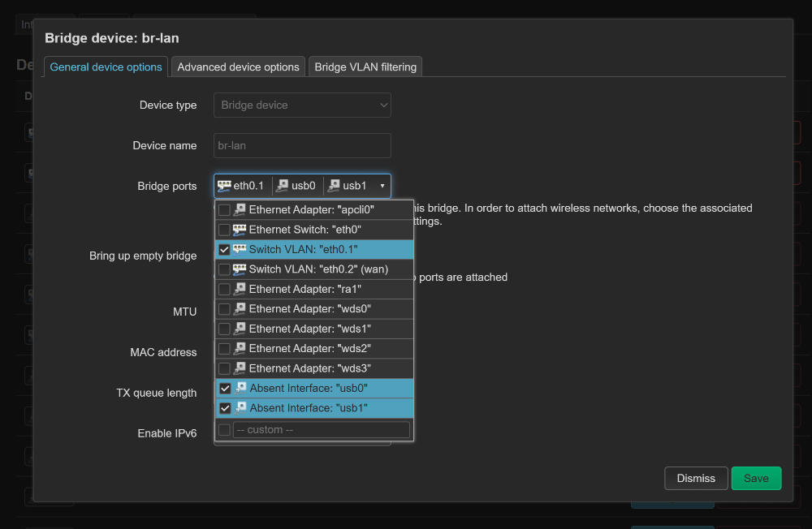This screenshot has width=812, height=529.
Task: Click the usb1 adapter icon in Bridge ports field
Action: (x=334, y=186)
